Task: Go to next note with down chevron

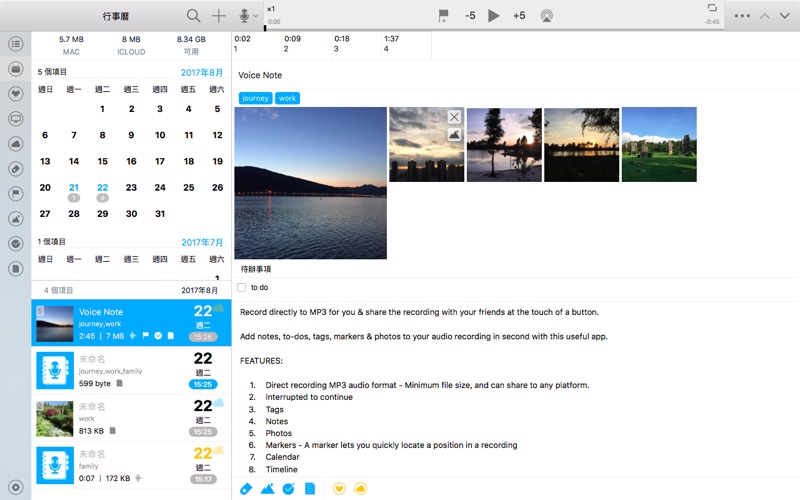Action: point(785,16)
